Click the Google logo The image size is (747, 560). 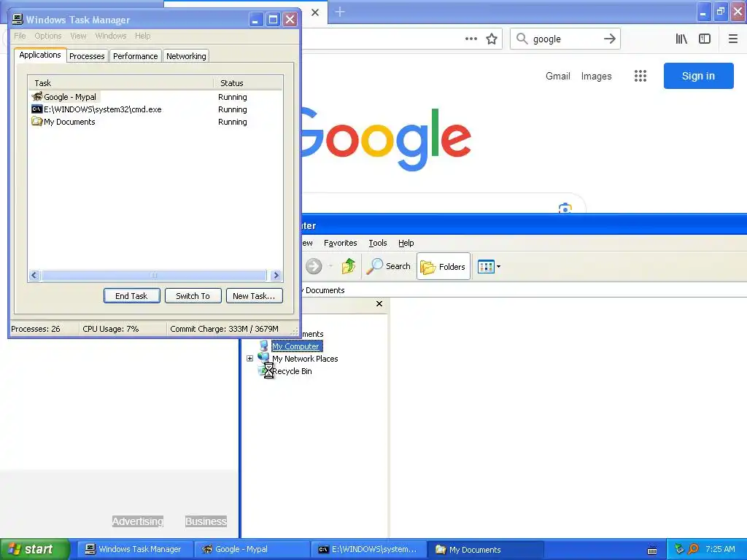click(x=387, y=139)
